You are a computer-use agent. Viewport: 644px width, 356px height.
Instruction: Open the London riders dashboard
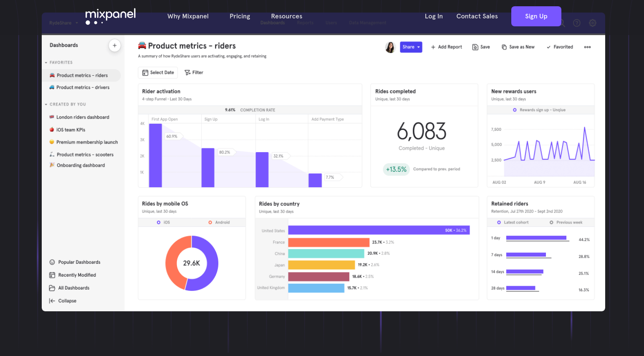coord(83,117)
